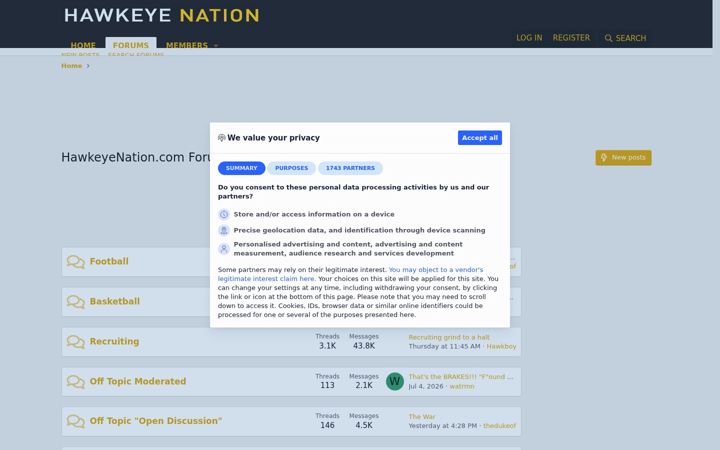The image size is (720, 450).
Task: Open the Basketball forum link
Action: [x=115, y=301]
